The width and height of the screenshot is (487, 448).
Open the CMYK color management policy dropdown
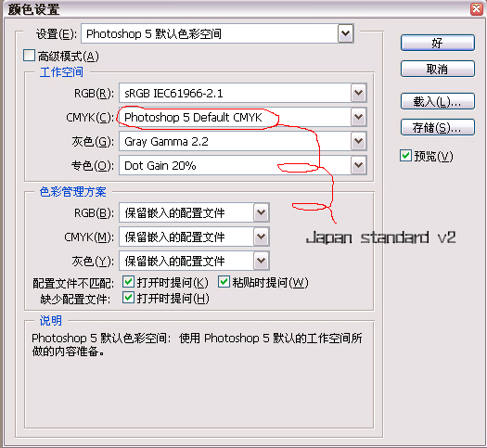[x=261, y=237]
